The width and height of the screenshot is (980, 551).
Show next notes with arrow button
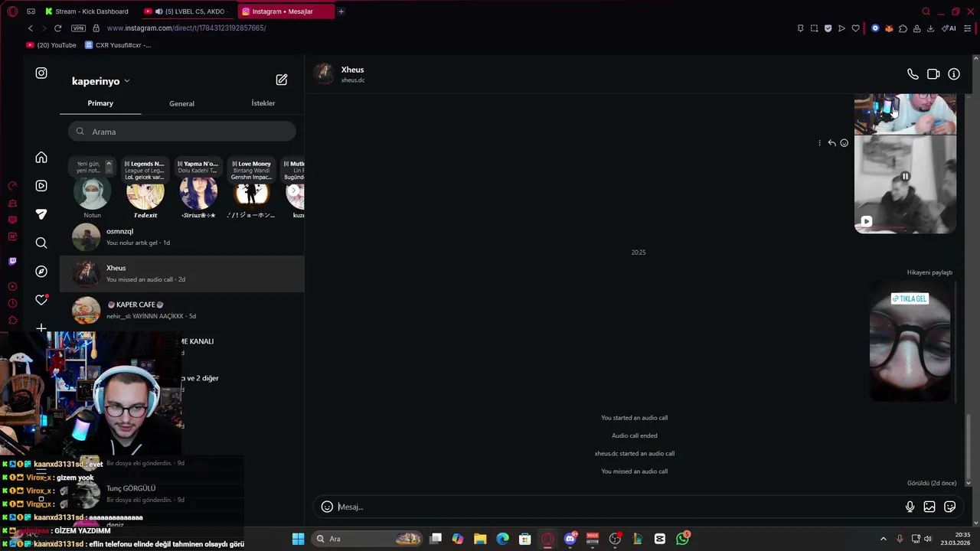coord(293,191)
